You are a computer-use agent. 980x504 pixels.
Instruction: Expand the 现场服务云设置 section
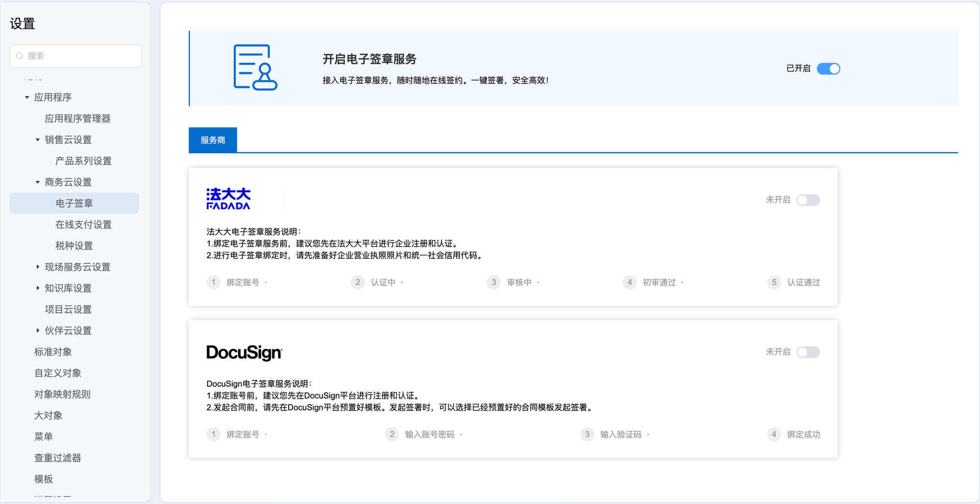[x=38, y=267]
